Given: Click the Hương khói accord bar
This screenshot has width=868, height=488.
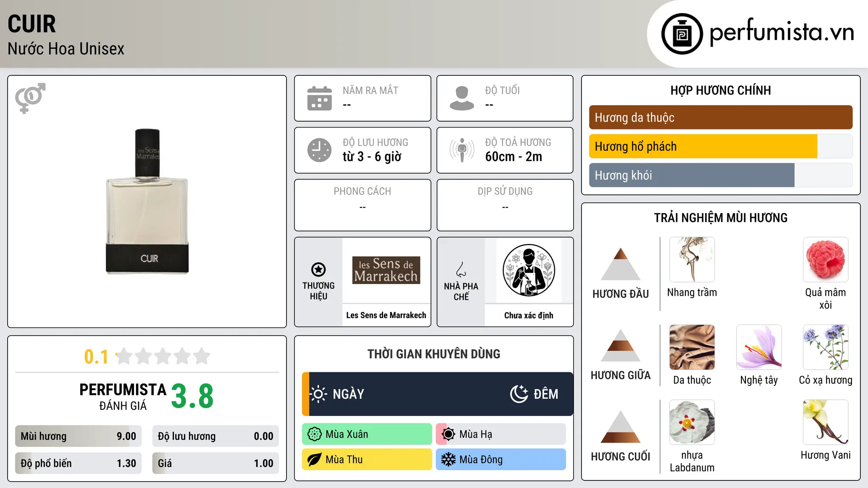Looking at the screenshot, I should (721, 175).
